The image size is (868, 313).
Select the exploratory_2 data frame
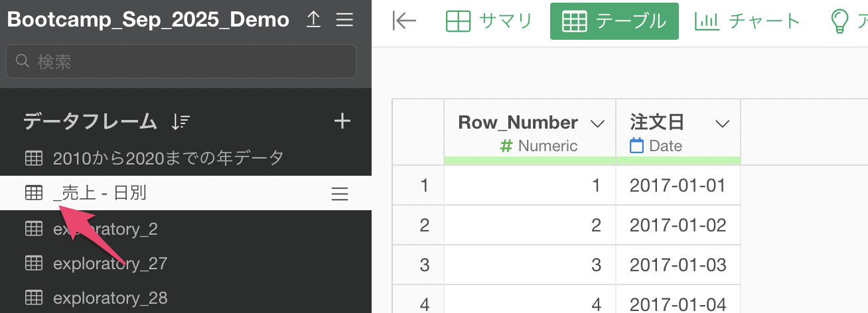click(x=105, y=229)
